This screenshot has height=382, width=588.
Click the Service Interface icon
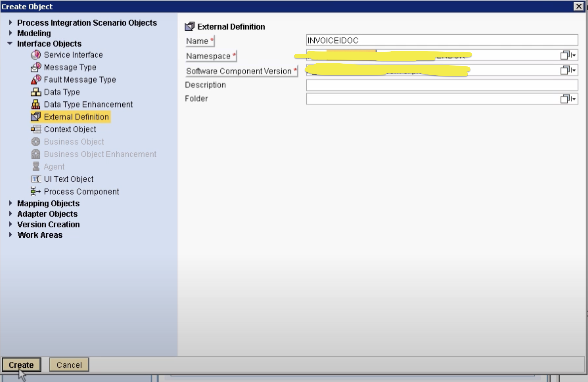pyautogui.click(x=36, y=55)
